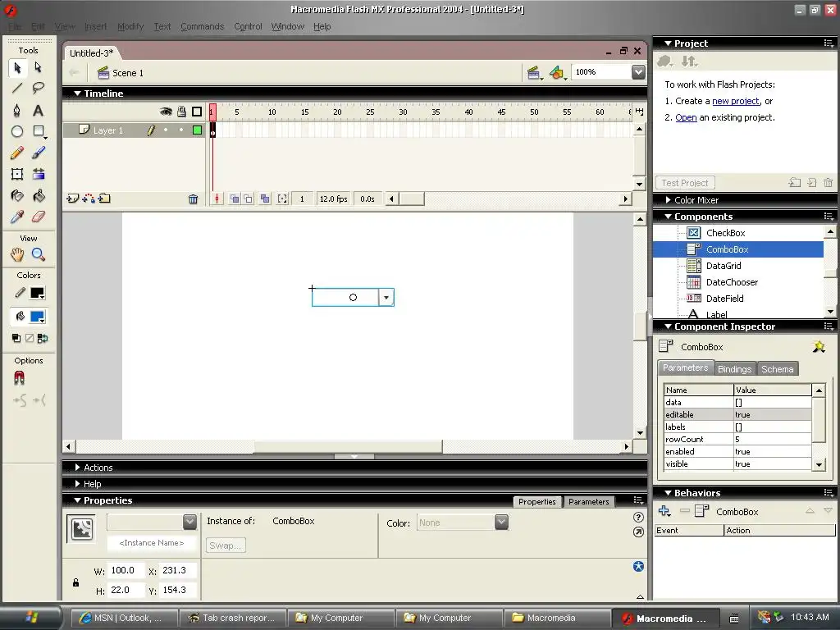Select the Brush tool

coord(38,153)
